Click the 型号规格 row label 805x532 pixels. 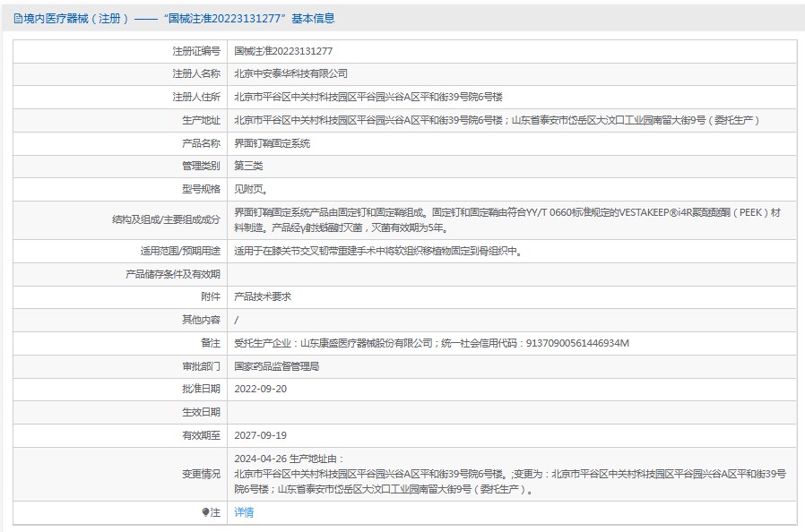tap(201, 189)
